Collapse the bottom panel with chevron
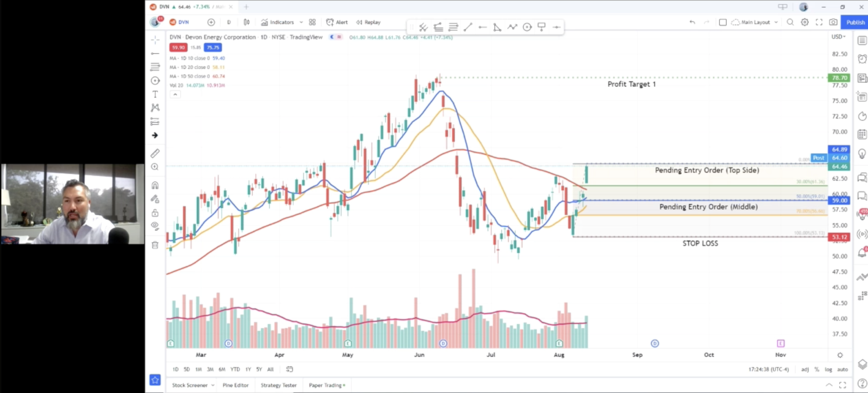868x393 pixels. coord(829,385)
